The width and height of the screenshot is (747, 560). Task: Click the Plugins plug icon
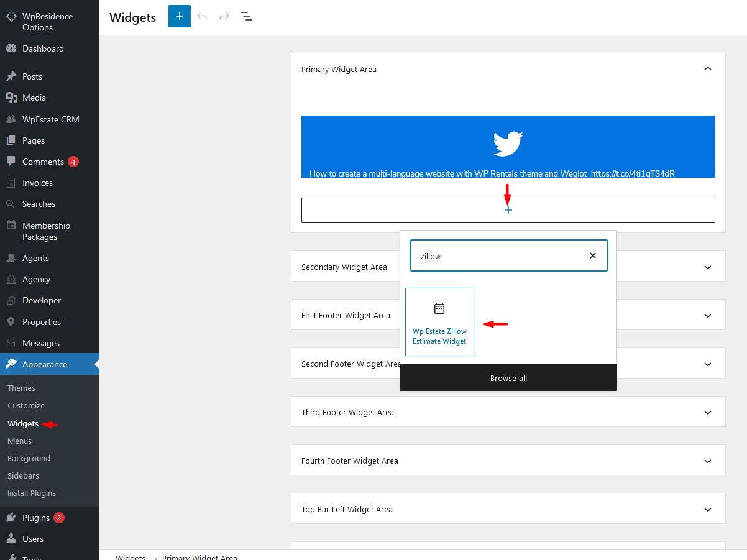pos(11,518)
